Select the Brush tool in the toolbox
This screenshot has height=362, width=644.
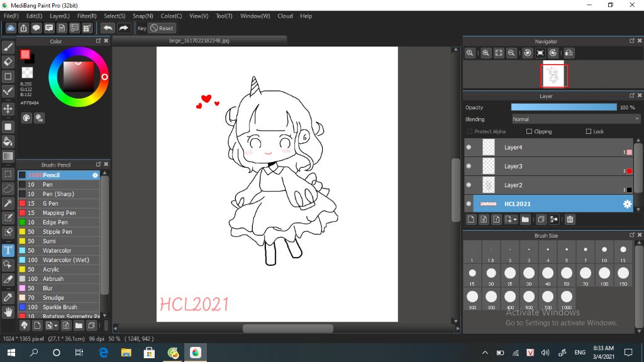click(x=8, y=47)
